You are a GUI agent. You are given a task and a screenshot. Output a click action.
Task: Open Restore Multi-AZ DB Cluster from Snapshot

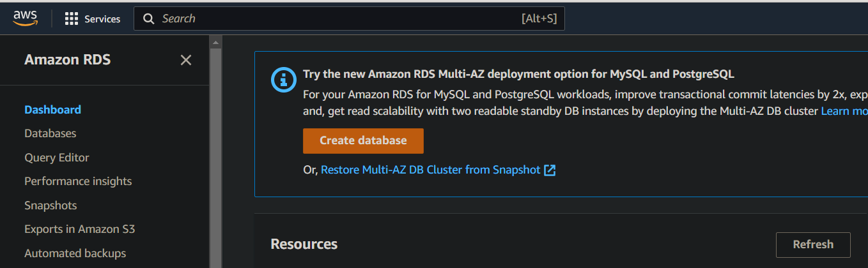coord(431,170)
